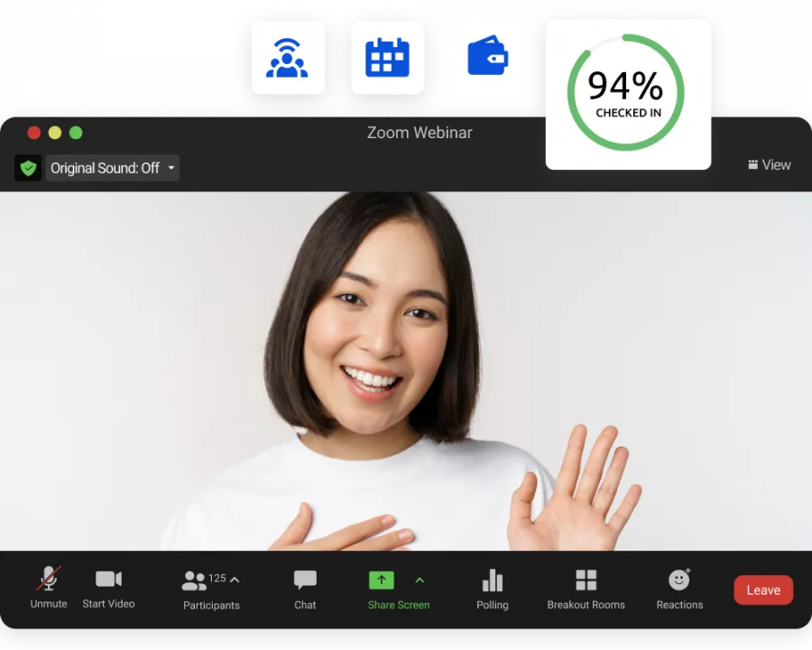812x650 pixels.
Task: Open the View menu
Action: 769,165
